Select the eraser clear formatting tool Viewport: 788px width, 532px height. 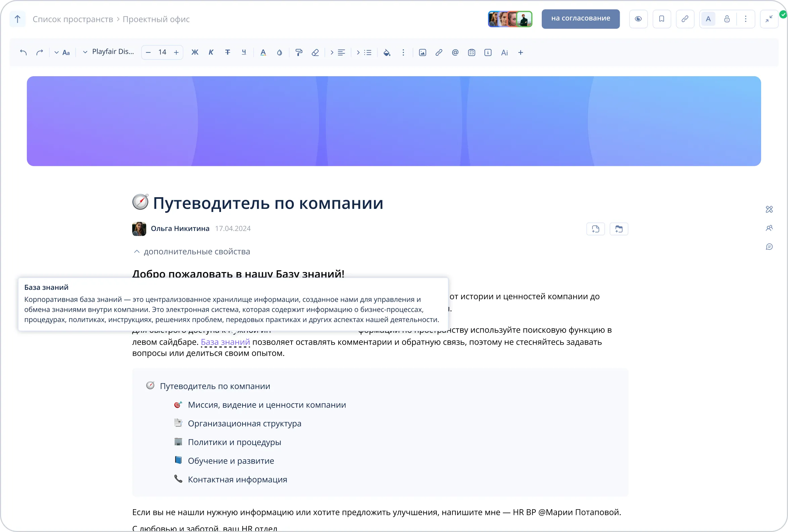(315, 52)
